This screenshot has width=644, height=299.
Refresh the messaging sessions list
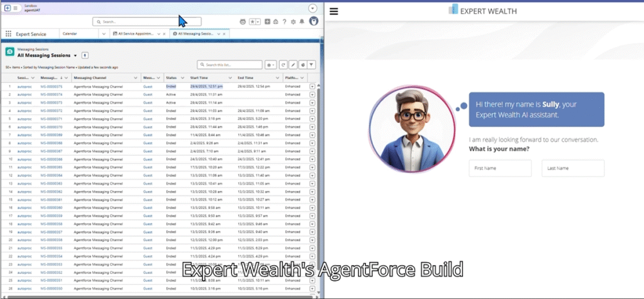point(283,65)
